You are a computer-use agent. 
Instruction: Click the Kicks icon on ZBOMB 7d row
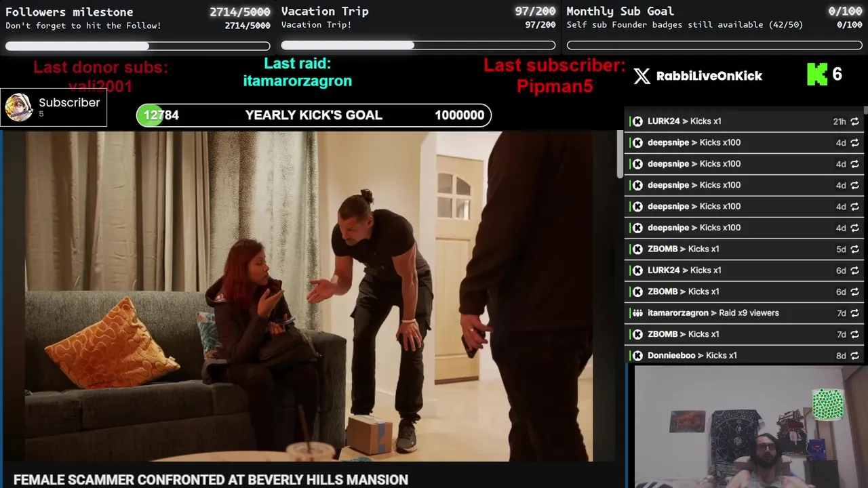637,334
